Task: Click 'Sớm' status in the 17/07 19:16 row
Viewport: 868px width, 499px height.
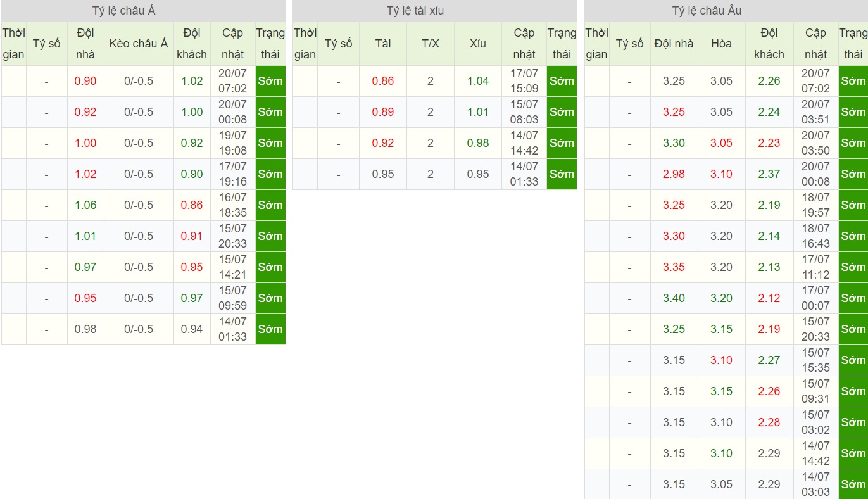Action: (x=270, y=174)
